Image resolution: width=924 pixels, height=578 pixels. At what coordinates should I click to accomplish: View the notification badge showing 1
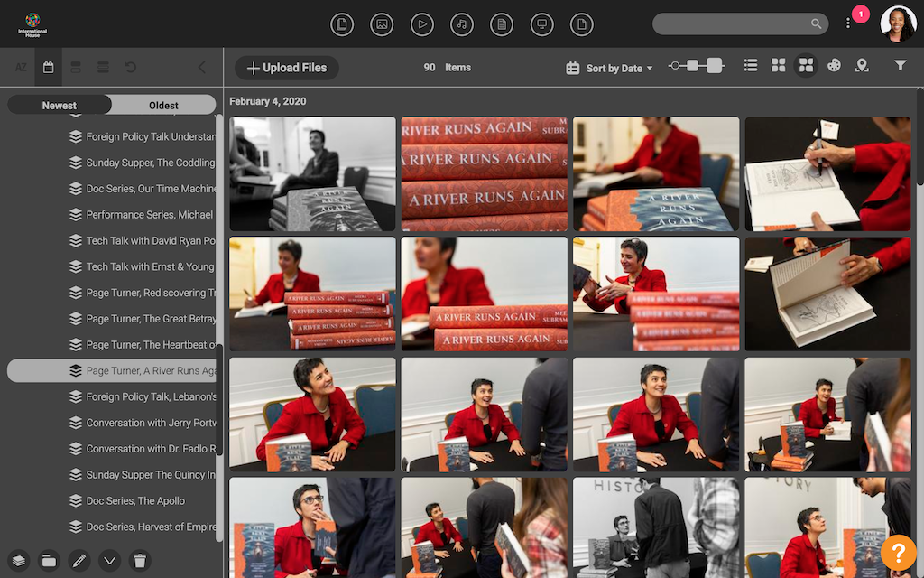pos(860,14)
